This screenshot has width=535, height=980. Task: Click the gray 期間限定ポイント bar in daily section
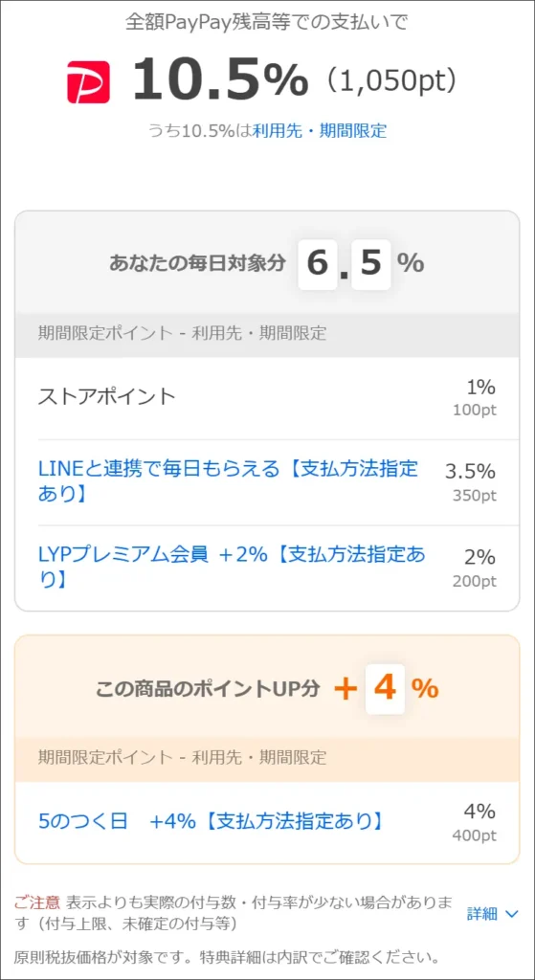[267, 333]
